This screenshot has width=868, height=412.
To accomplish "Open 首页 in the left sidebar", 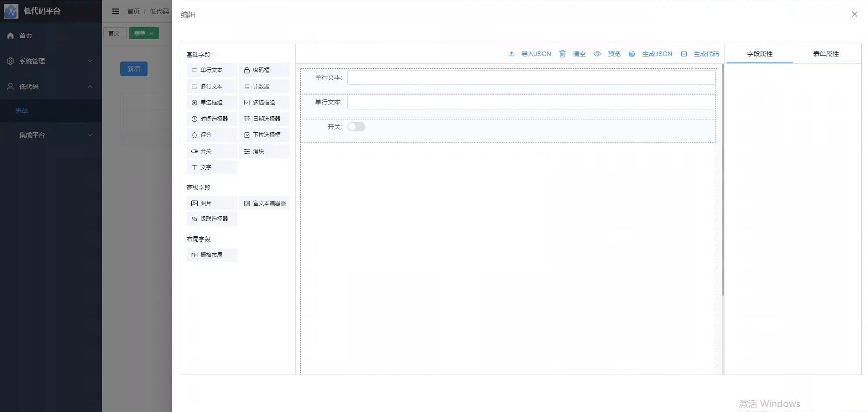I will tap(51, 35).
